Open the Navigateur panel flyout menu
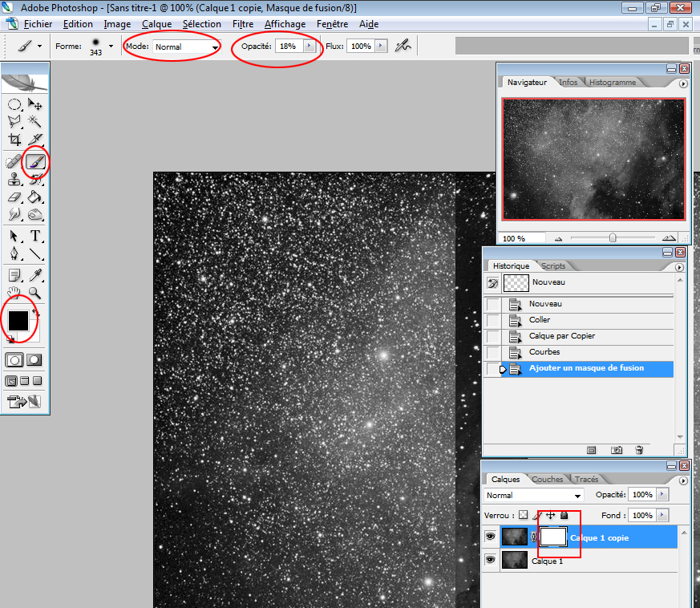The image size is (700, 608). 683,83
